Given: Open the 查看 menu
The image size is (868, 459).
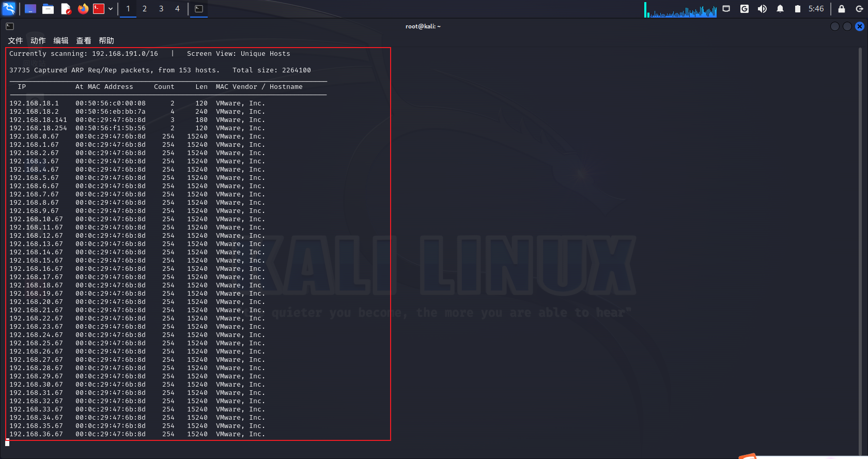Looking at the screenshot, I should (x=84, y=41).
